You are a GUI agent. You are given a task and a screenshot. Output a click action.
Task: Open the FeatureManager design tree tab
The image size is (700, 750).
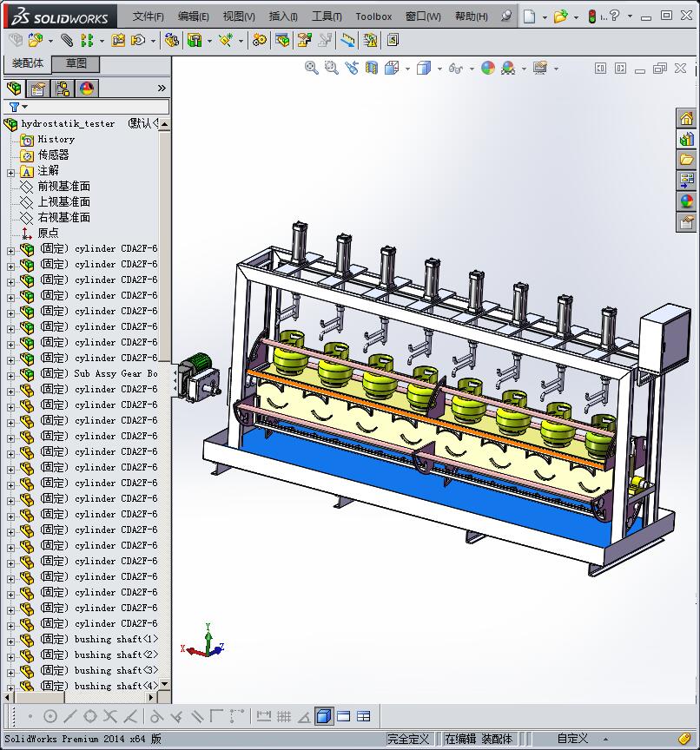[x=14, y=89]
